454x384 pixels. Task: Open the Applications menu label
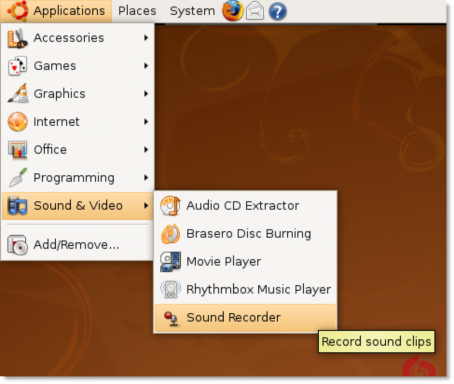69,11
